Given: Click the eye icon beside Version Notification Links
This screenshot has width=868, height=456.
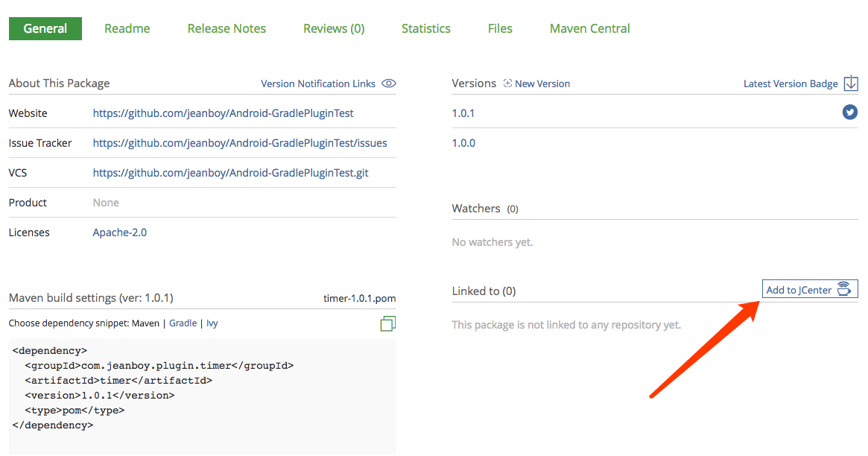Looking at the screenshot, I should tap(389, 83).
